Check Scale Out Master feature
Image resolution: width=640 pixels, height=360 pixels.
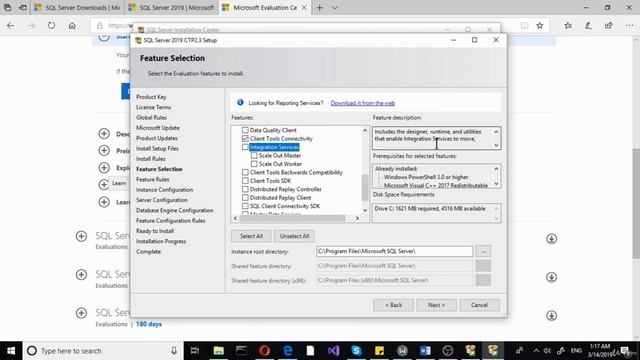[x=254, y=156]
